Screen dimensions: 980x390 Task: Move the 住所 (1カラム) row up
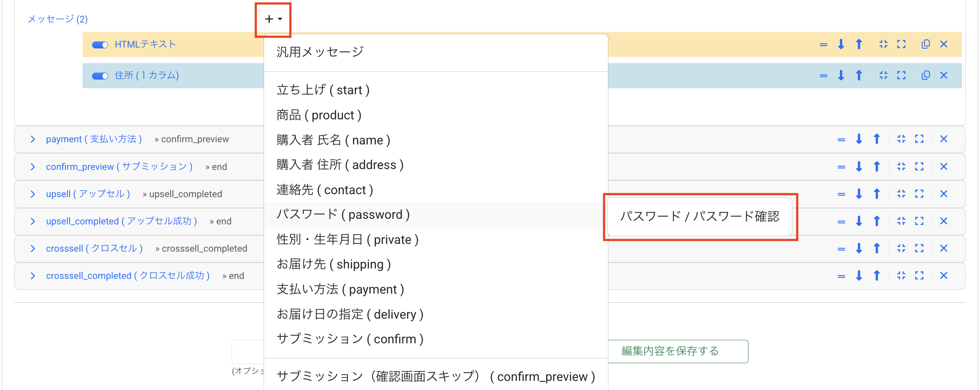pyautogui.click(x=859, y=75)
